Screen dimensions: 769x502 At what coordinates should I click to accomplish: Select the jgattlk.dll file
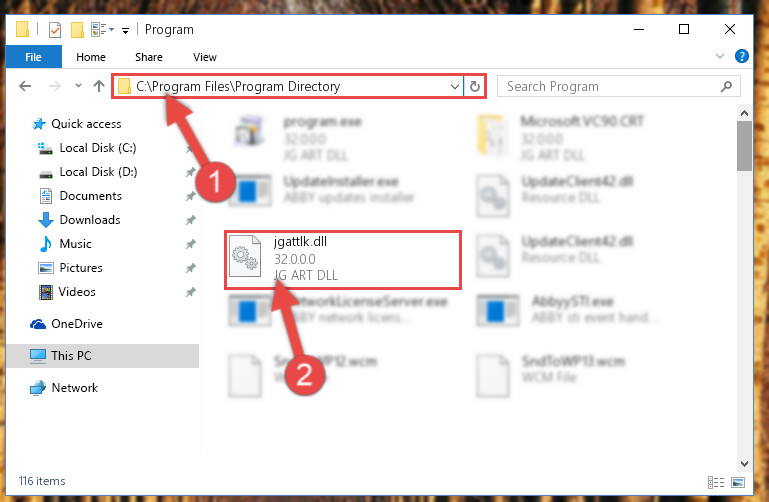point(343,259)
